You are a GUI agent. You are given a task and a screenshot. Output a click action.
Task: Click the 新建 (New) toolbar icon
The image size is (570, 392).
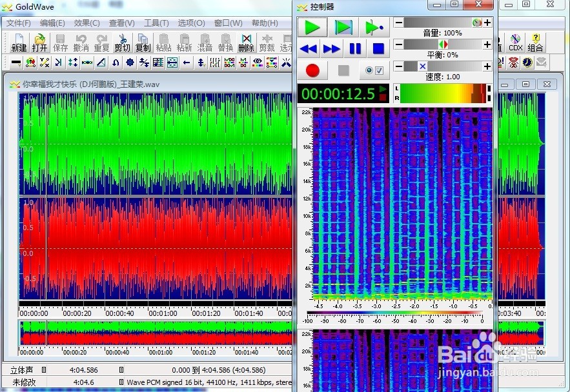pyautogui.click(x=19, y=43)
